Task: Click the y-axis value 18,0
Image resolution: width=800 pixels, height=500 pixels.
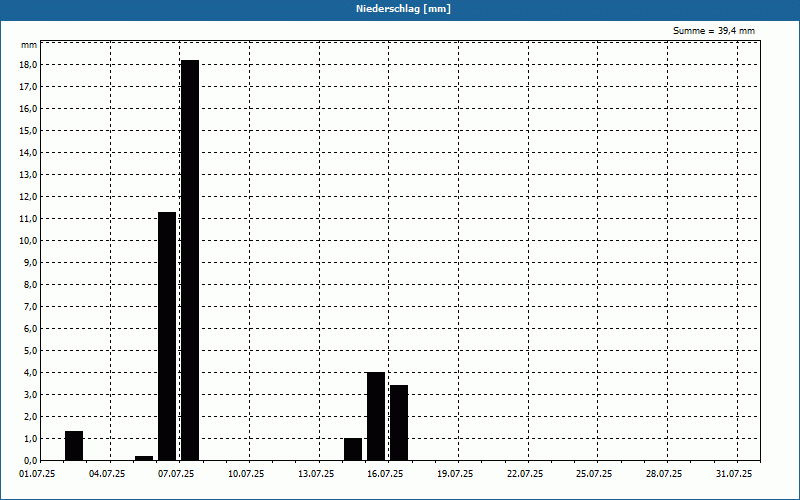Action: click(x=28, y=65)
